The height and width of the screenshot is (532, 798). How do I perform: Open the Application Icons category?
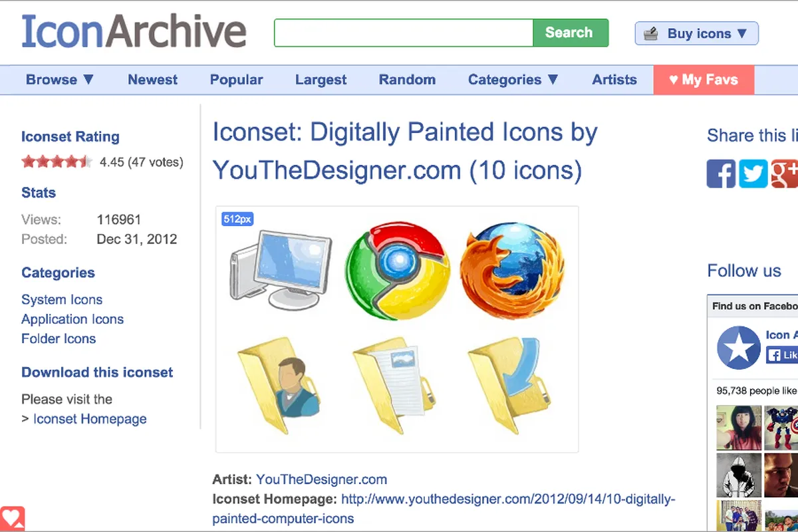tap(72, 319)
